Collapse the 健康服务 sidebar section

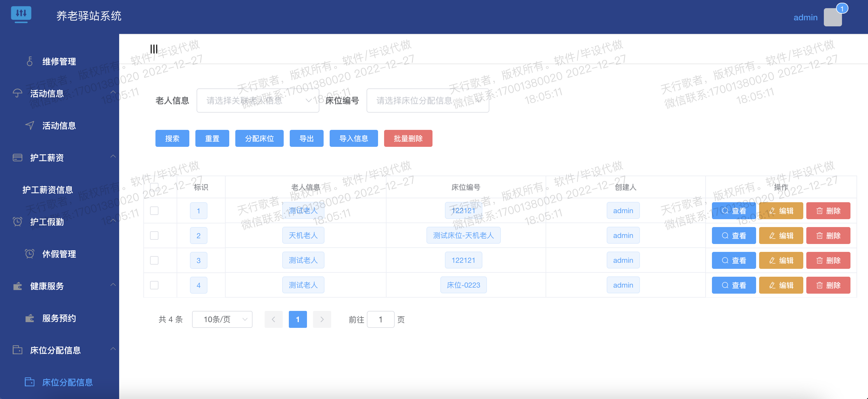(x=113, y=285)
